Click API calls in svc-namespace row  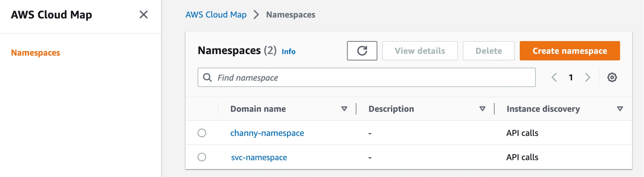tap(522, 157)
